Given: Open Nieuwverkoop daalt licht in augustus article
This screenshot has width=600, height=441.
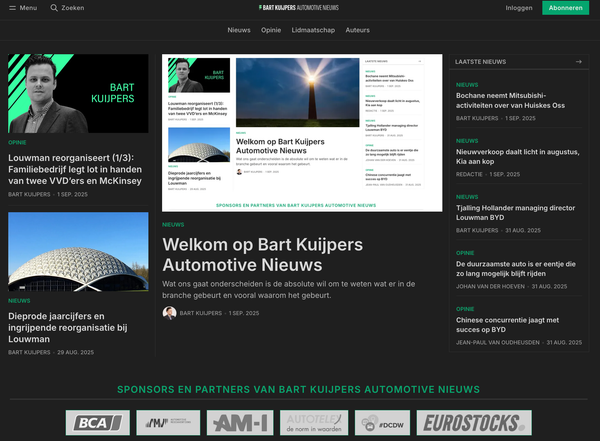Looking at the screenshot, I should coord(517,157).
